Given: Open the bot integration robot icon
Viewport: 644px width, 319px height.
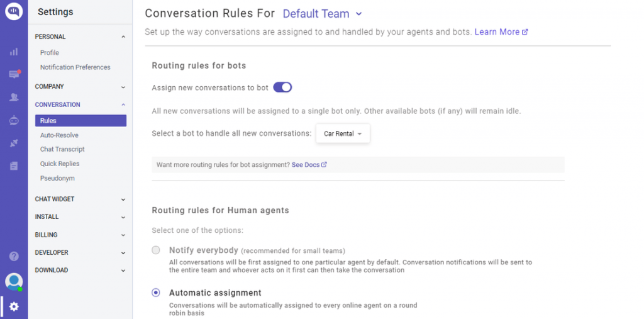Looking at the screenshot, I should point(14,120).
